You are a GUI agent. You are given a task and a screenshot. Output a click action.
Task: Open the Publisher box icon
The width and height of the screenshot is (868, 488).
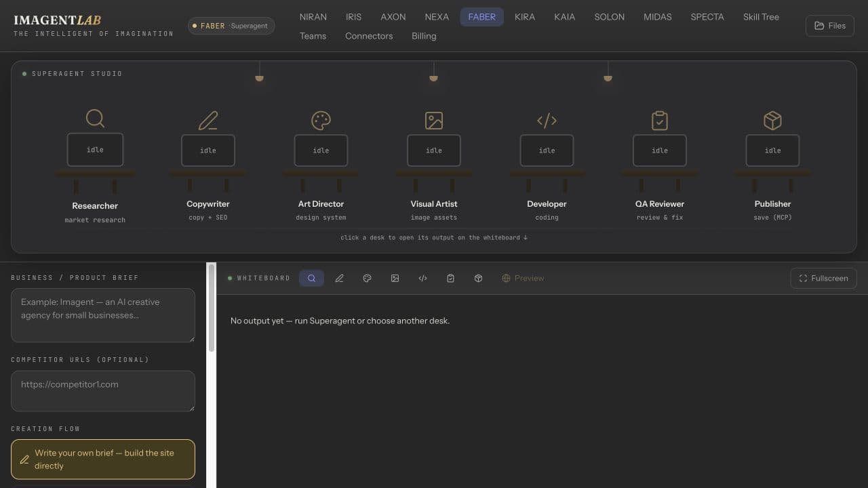[772, 121]
